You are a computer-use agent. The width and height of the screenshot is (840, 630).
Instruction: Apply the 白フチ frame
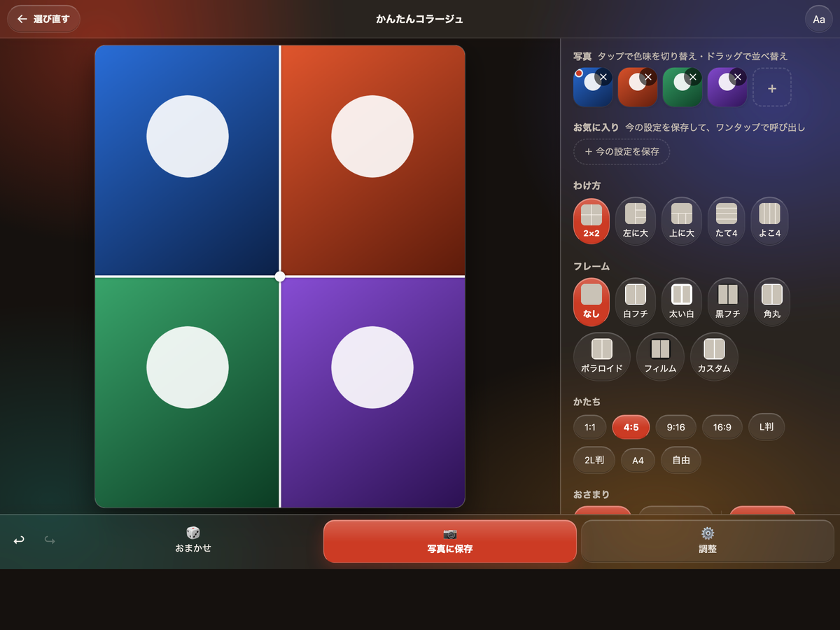coord(636,302)
